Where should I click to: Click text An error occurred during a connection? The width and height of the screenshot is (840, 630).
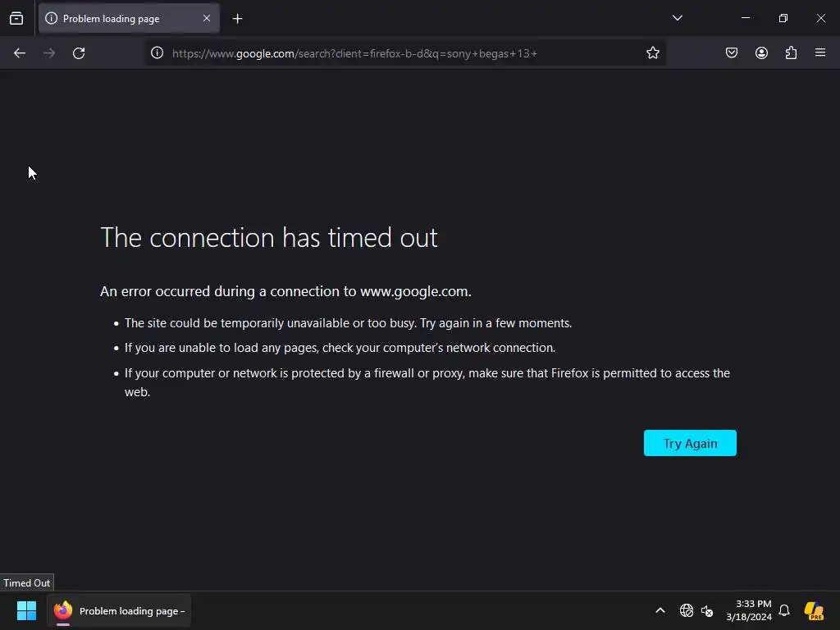coord(285,291)
